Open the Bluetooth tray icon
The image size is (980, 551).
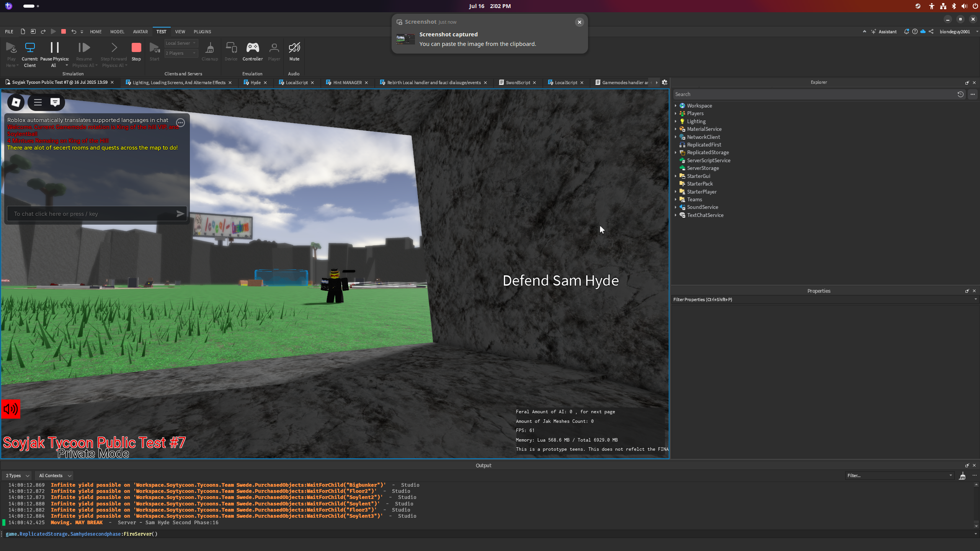pos(954,6)
